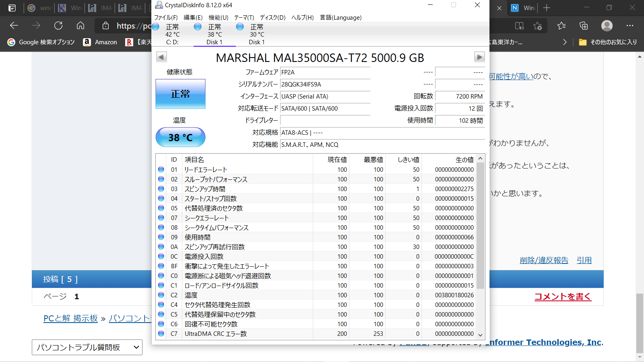This screenshot has width=644, height=362.
Task: Expand the bookmarks overflow chevron
Action: pyautogui.click(x=564, y=42)
